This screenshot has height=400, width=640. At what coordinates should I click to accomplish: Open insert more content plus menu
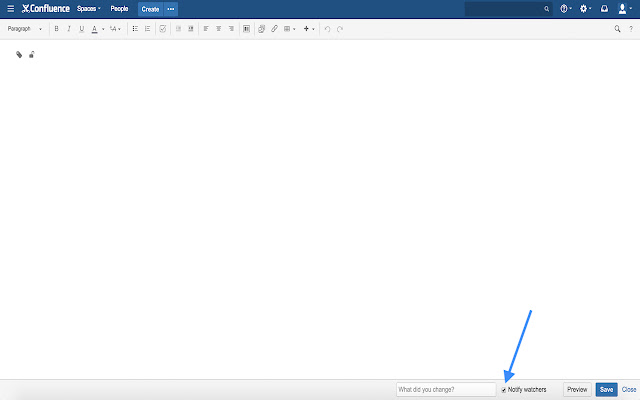309,29
